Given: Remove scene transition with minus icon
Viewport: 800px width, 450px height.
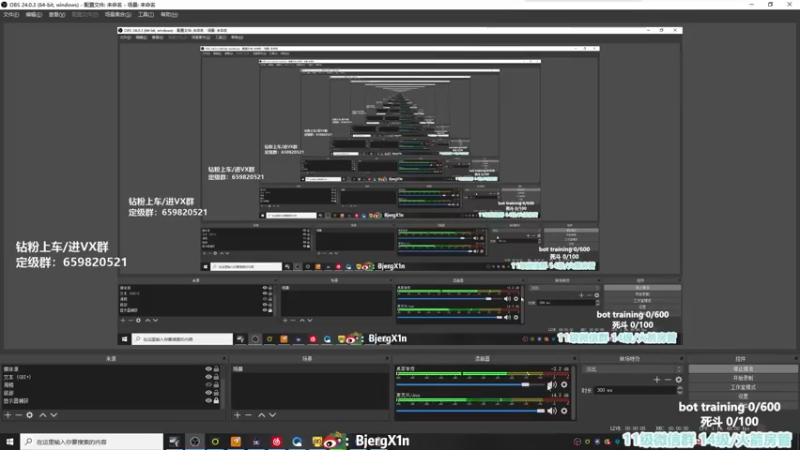Looking at the screenshot, I should point(668,380).
